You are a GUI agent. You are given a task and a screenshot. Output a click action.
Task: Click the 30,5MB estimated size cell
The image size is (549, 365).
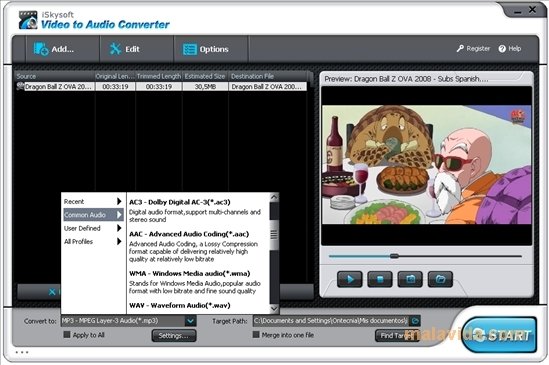pyautogui.click(x=205, y=87)
